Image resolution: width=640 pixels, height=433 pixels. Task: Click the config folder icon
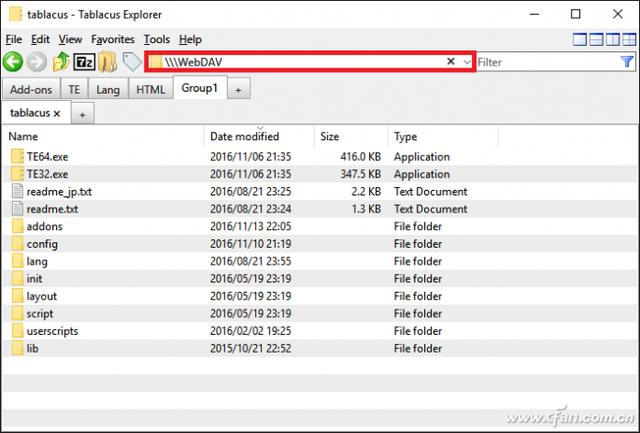pos(18,244)
